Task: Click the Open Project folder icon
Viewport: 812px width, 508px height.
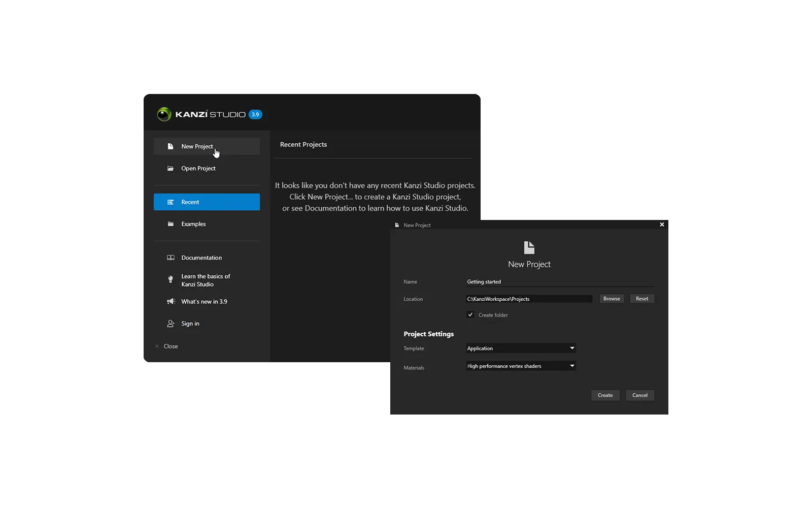Action: (x=171, y=168)
